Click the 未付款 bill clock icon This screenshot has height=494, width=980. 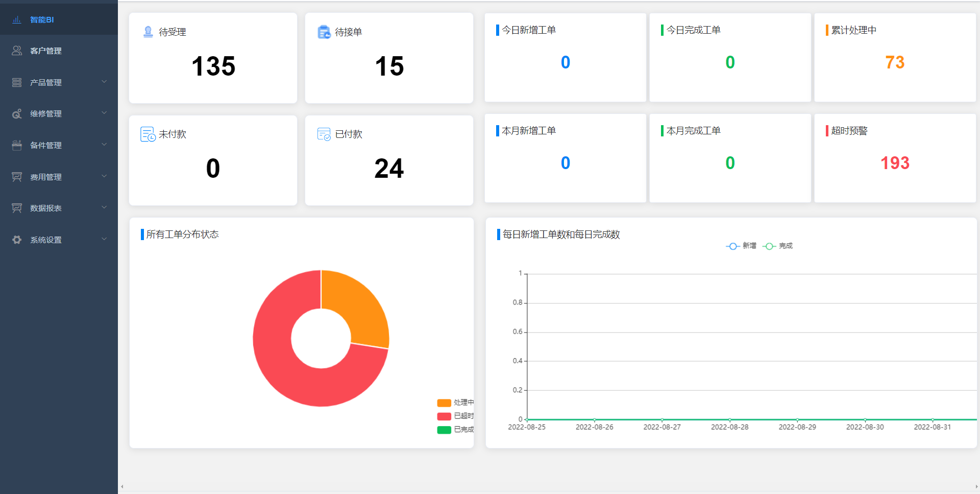click(x=148, y=134)
